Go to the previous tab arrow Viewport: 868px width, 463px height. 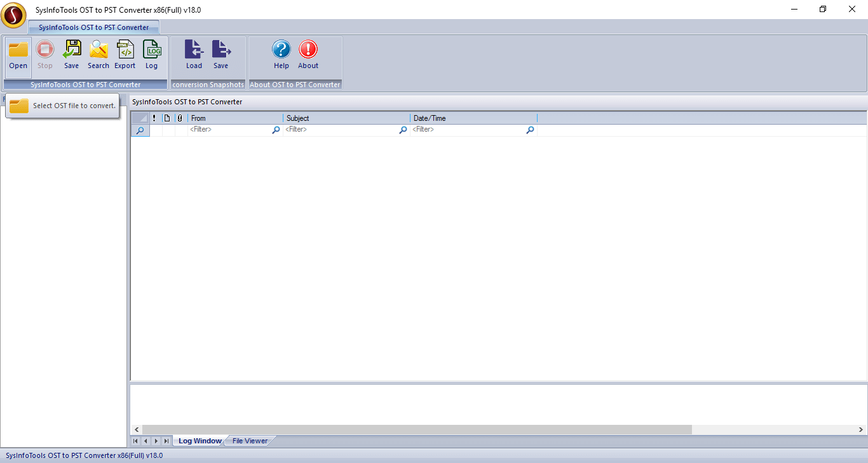(146, 441)
